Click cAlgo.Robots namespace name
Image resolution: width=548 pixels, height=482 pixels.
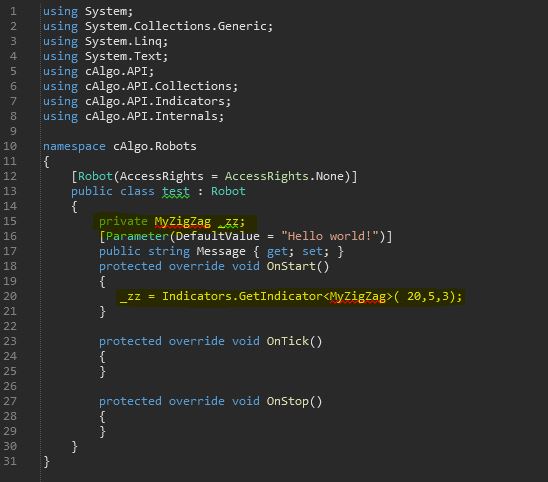click(x=154, y=147)
